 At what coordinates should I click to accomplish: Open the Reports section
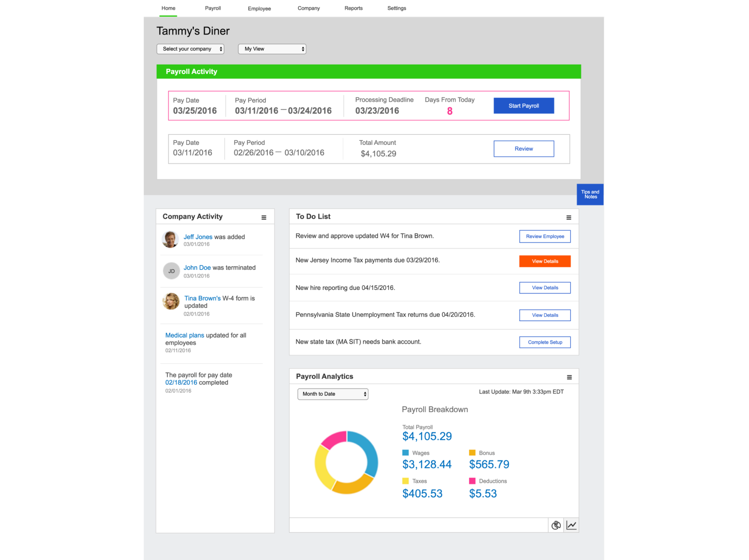click(x=353, y=8)
